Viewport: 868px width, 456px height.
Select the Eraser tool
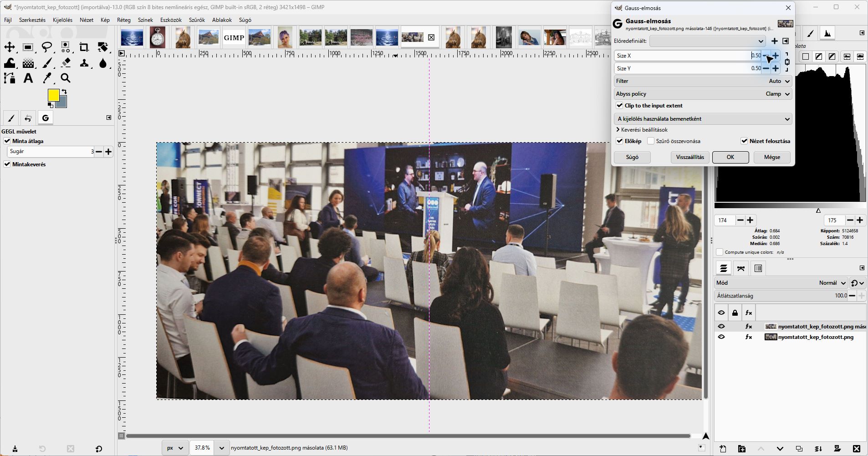(66, 63)
